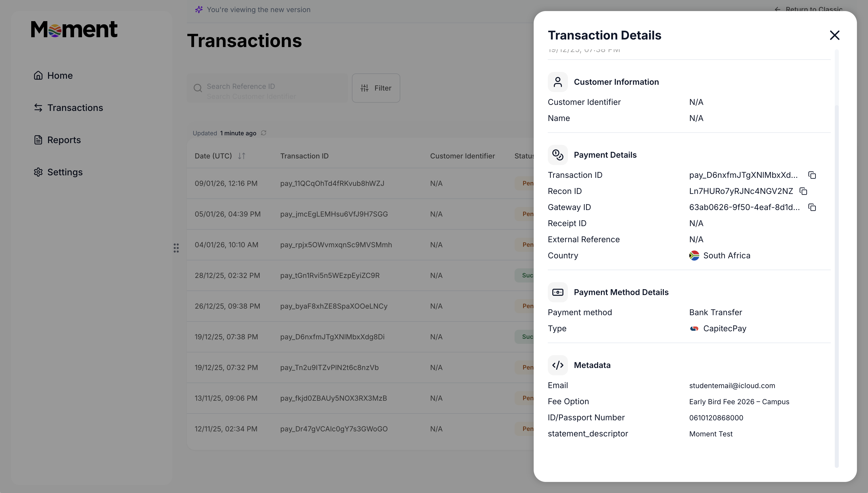Copy the Recon ID value
The width and height of the screenshot is (868, 493).
coord(803,191)
